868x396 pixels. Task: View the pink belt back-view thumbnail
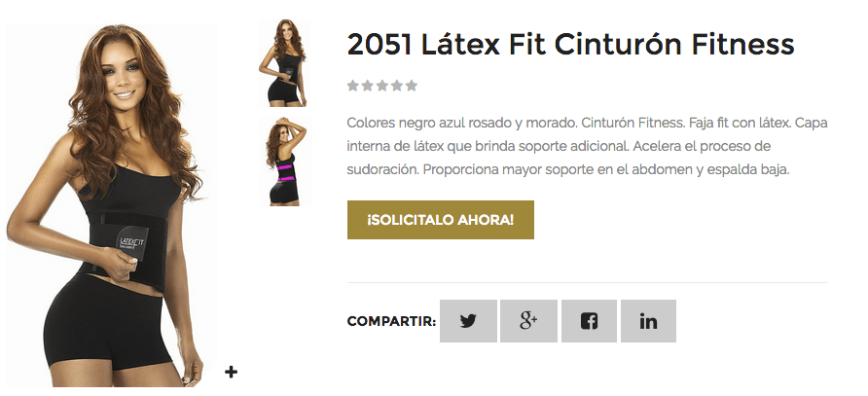tap(284, 162)
